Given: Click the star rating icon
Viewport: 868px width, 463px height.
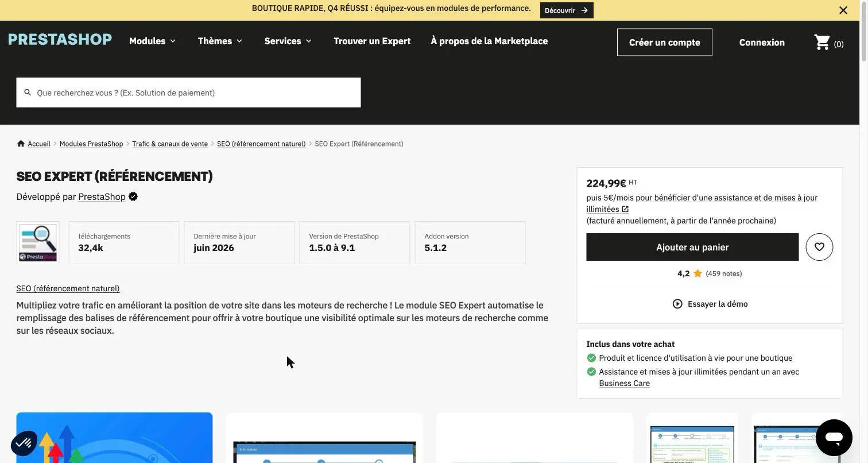Looking at the screenshot, I should pyautogui.click(x=697, y=273).
